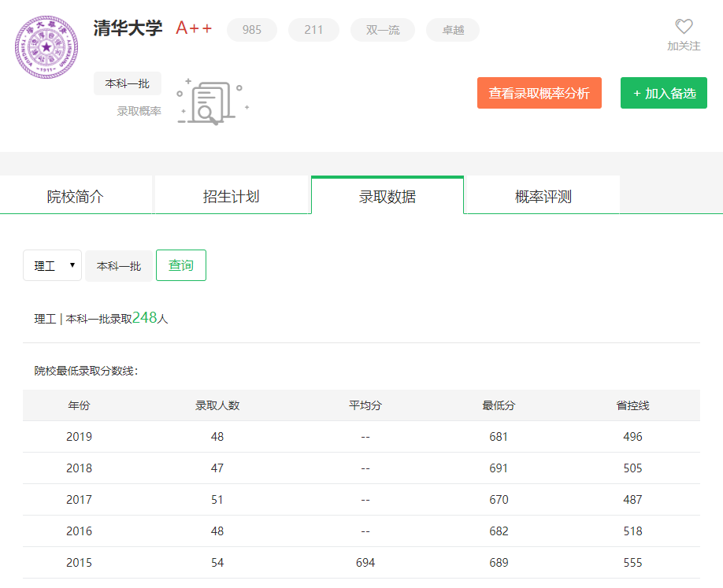
Task: Click the 清华大学 school name heading
Action: point(128,28)
